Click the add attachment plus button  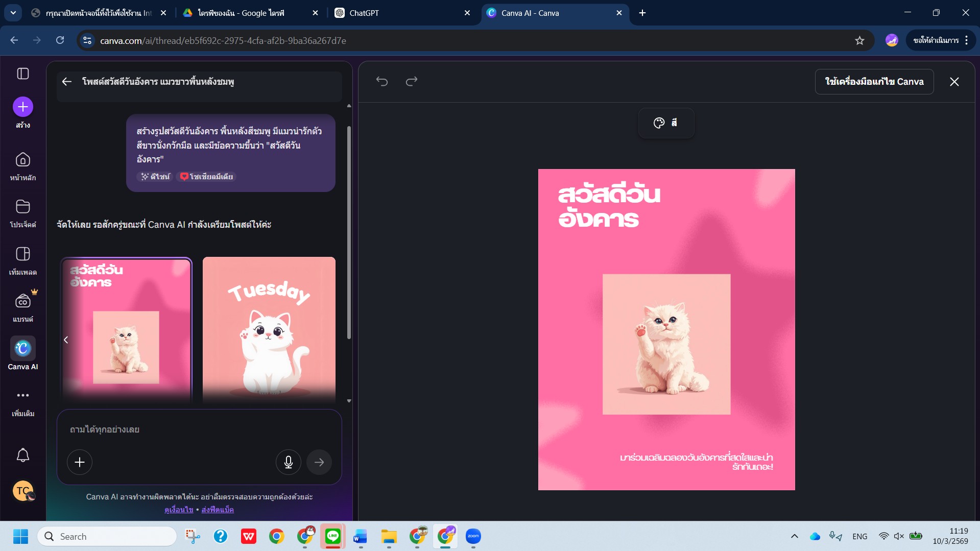(x=80, y=462)
